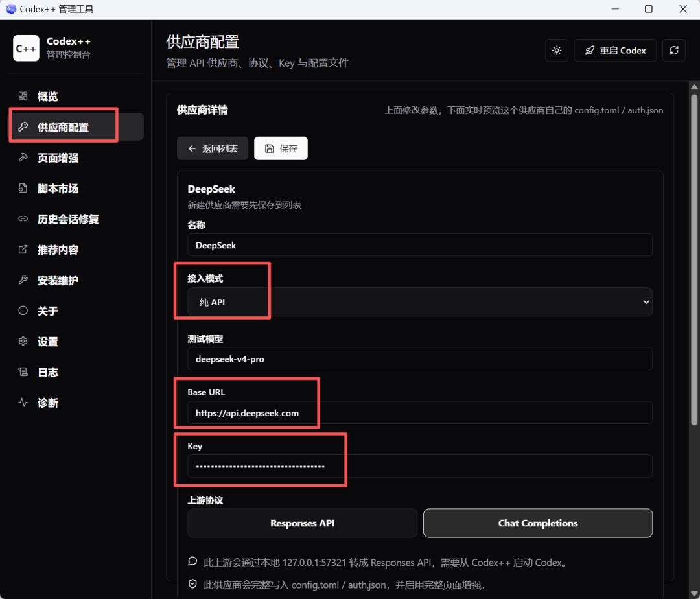The height and width of the screenshot is (599, 700).
Task: Click the 供应商详情 heading
Action: [202, 110]
